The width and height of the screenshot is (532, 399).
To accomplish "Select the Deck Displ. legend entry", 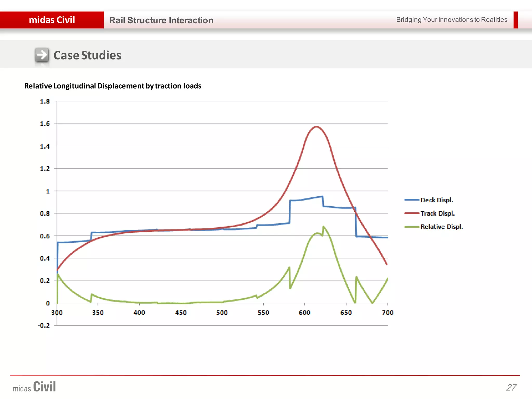I will [x=436, y=200].
